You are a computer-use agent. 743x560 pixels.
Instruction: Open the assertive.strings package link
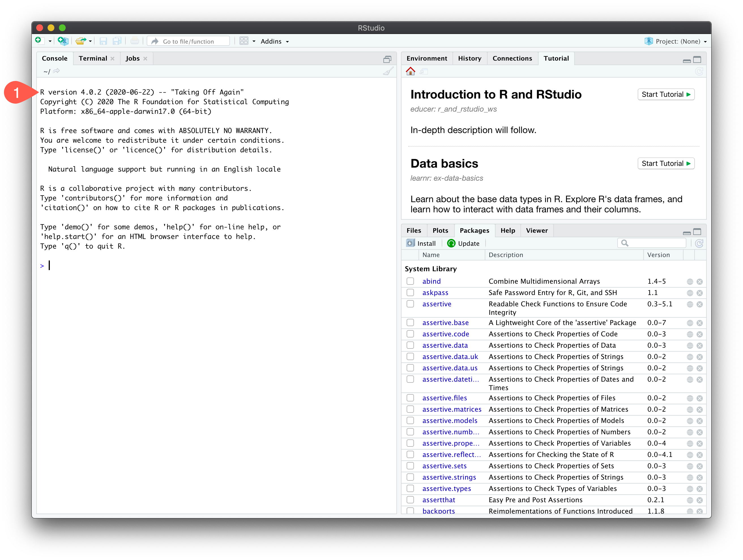click(x=449, y=477)
